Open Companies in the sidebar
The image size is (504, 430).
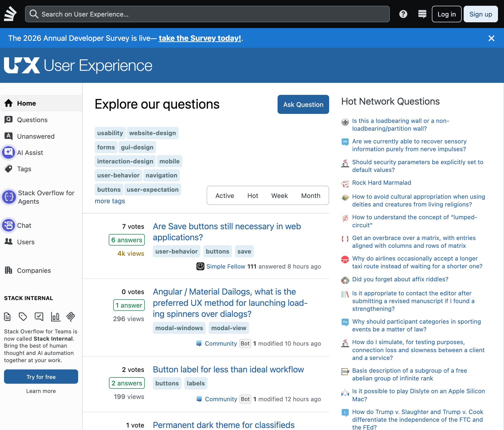41,270
